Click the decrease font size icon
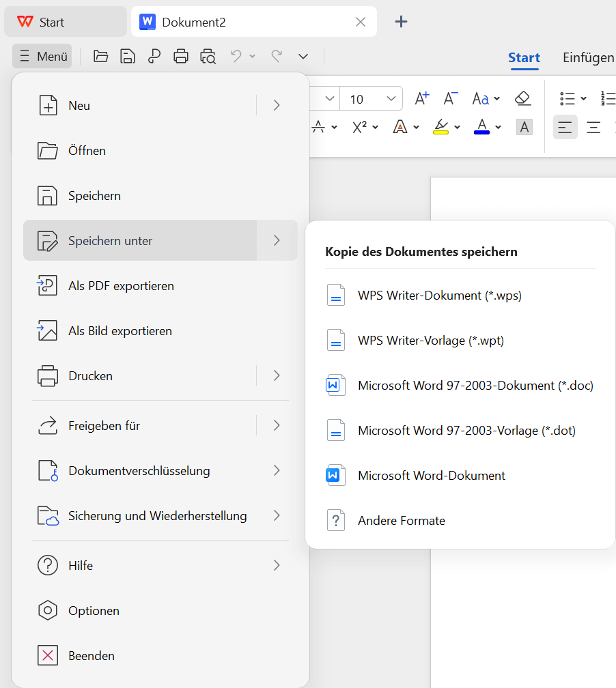Screen dimensions: 616x688 451,99
